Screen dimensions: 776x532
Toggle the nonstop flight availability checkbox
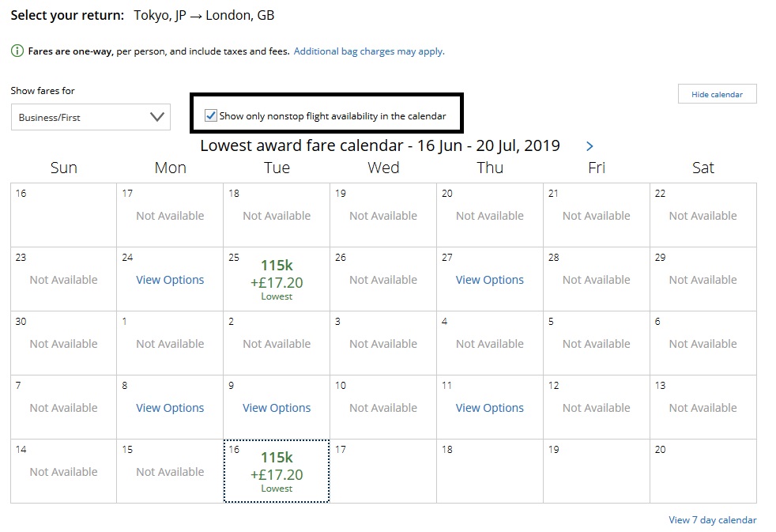[x=211, y=115]
